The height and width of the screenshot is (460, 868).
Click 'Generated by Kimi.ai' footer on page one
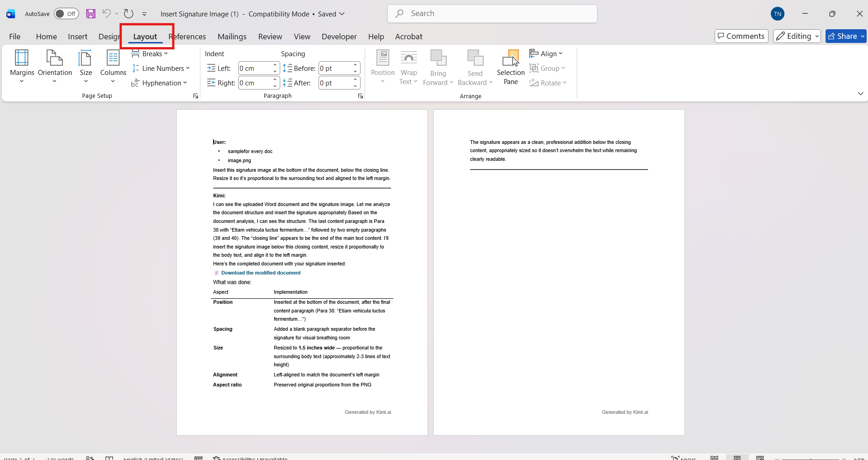click(x=368, y=412)
